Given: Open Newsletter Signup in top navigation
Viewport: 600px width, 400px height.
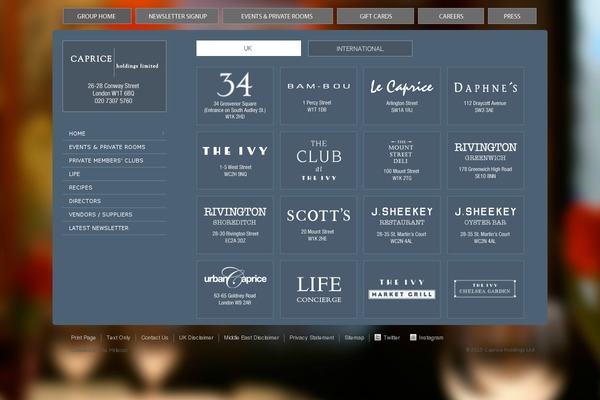Looking at the screenshot, I should point(177,16).
